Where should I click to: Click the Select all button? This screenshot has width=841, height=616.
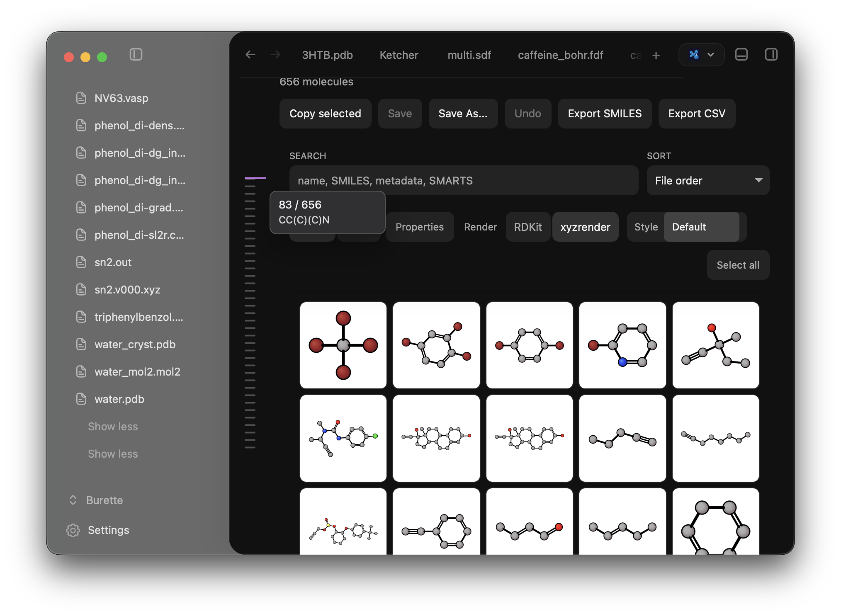[738, 265]
